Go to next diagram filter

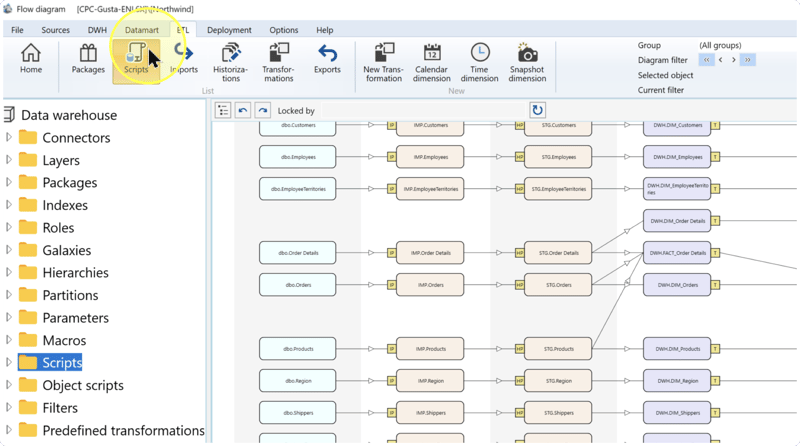(734, 60)
